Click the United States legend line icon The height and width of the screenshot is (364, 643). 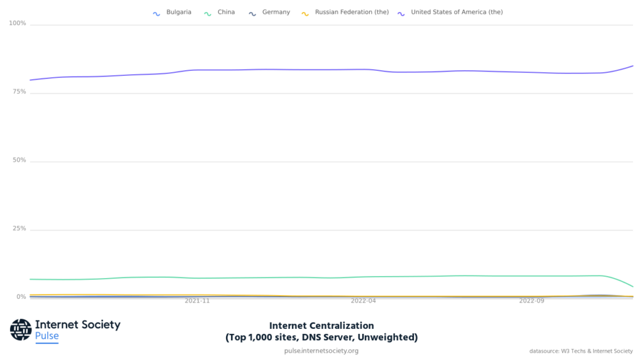tap(401, 13)
